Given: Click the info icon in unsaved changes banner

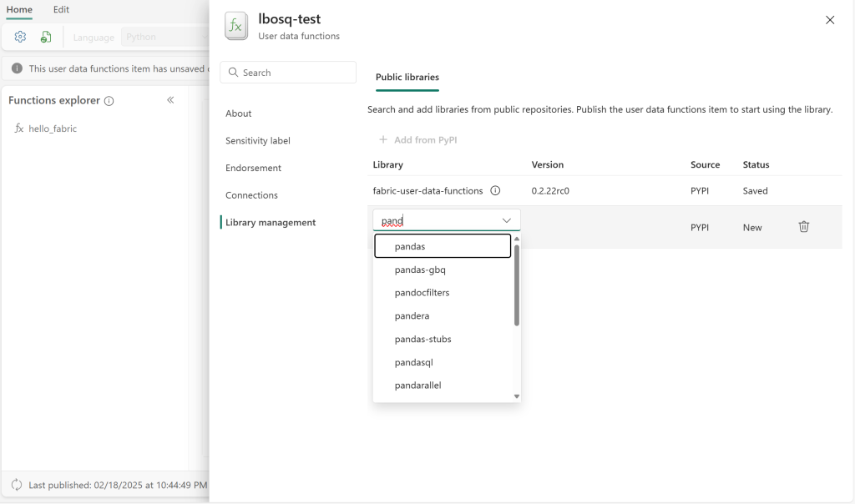Looking at the screenshot, I should 18,68.
